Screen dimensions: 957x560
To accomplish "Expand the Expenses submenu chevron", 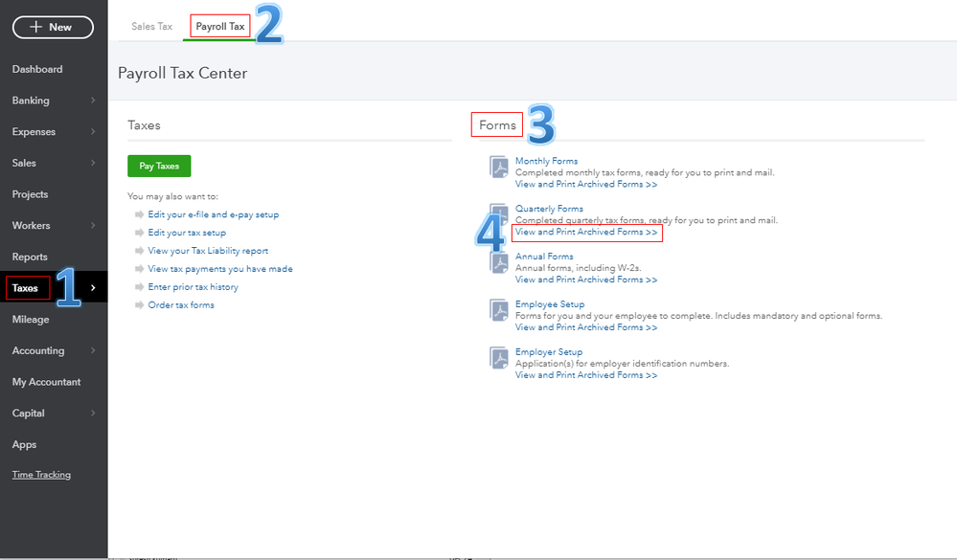I will 93,131.
